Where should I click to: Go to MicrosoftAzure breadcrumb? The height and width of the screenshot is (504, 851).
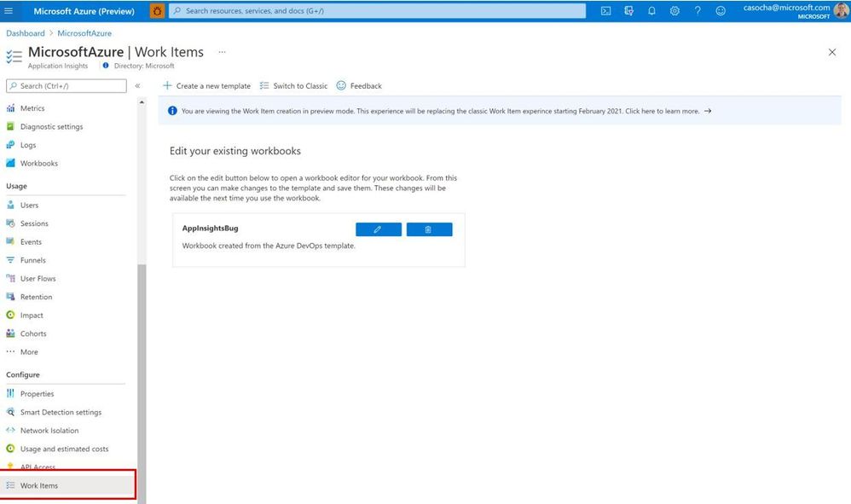point(84,33)
